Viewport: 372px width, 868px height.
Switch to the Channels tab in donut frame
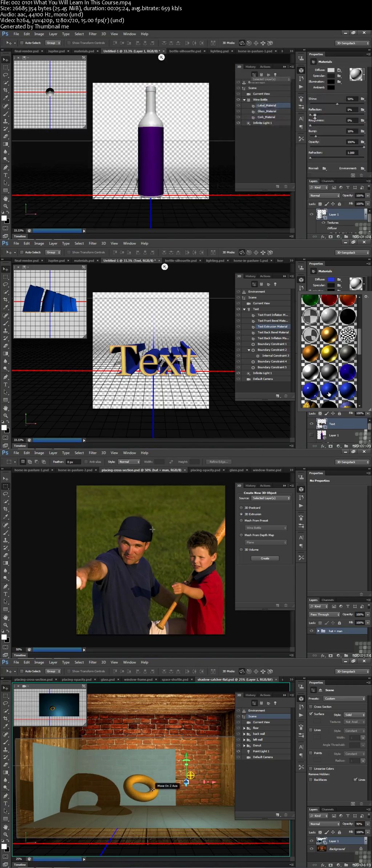328,809
